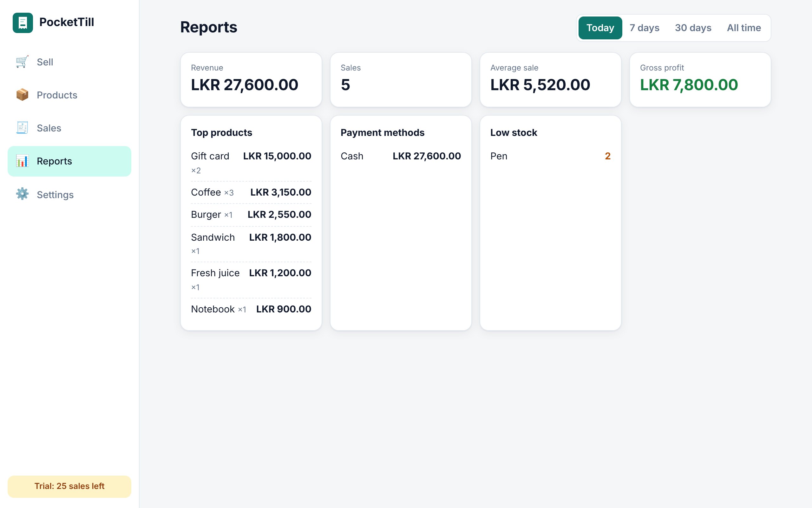Click the Revenue value LKR 27,600.00
Viewport: 812px width, 508px height.
point(245,85)
